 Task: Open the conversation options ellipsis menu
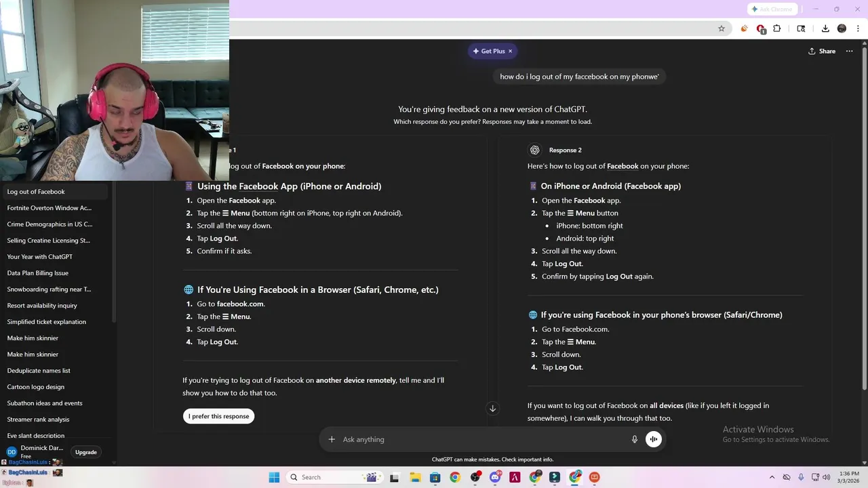[849, 51]
